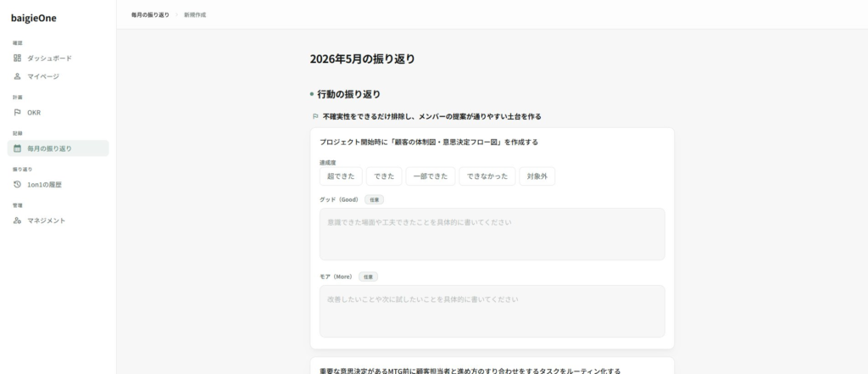Select 超できた achievement level
This screenshot has width=868, height=374.
(341, 176)
